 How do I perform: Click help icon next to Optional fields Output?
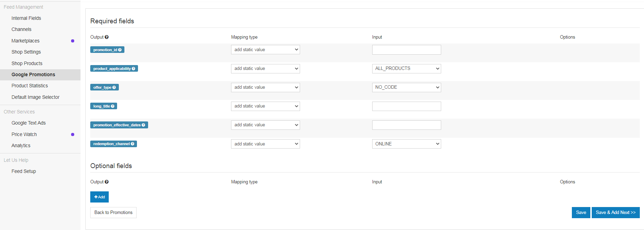[x=107, y=182]
